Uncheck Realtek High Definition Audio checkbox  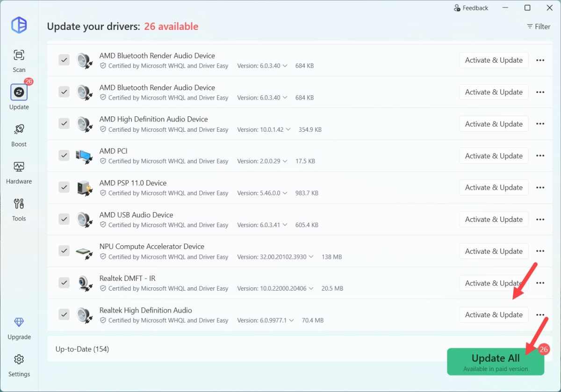pos(64,314)
